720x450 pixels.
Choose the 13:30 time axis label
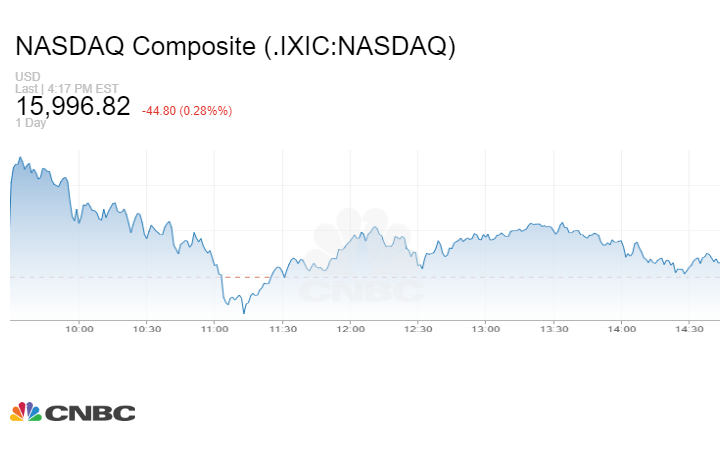554,328
